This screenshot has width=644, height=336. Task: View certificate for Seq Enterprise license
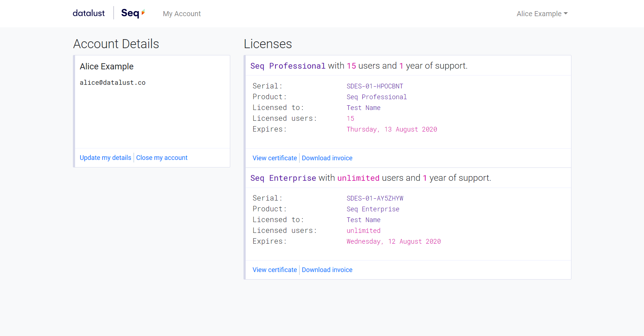coord(275,270)
